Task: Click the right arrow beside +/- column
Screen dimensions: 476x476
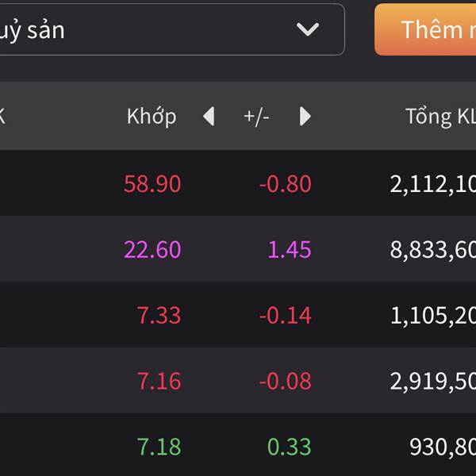Action: click(305, 117)
